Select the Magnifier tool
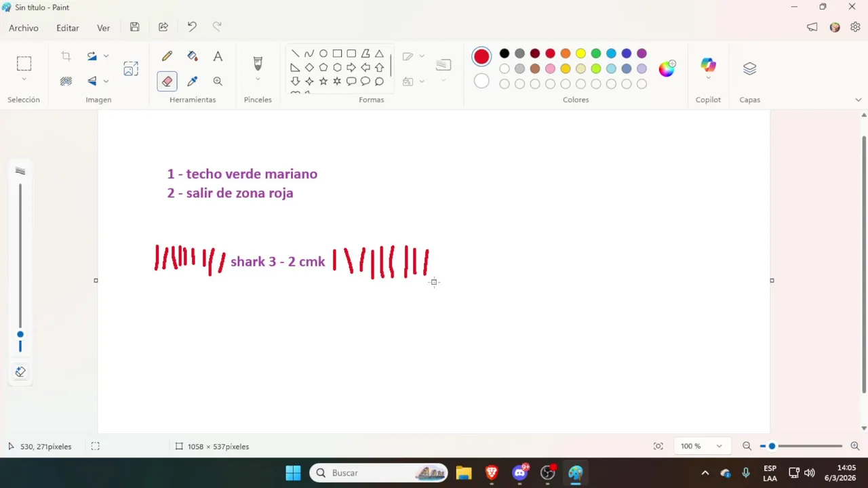This screenshot has width=868, height=488. pyautogui.click(x=218, y=81)
